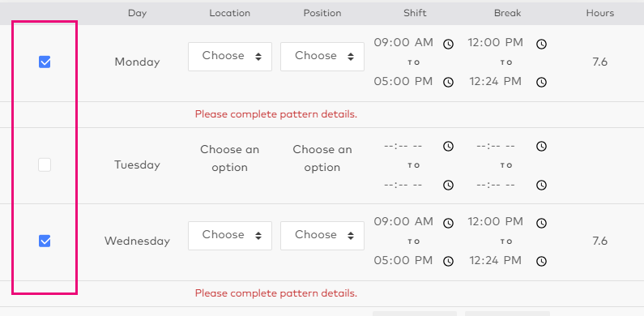Open time picker for Monday break end 12:24 PM
Viewport: 644px width, 316px height.
coord(542,83)
